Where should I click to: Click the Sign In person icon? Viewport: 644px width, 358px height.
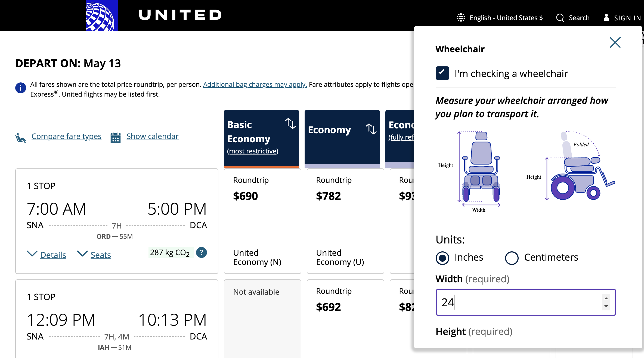coord(606,17)
